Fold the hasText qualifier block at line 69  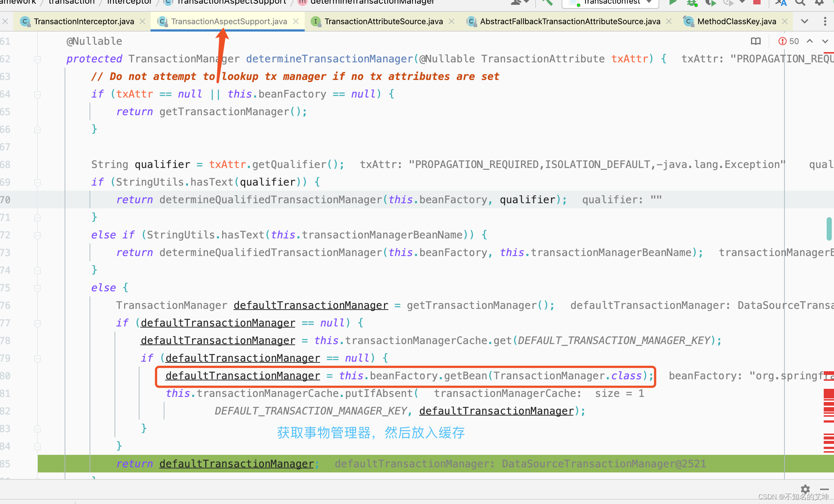(x=37, y=182)
